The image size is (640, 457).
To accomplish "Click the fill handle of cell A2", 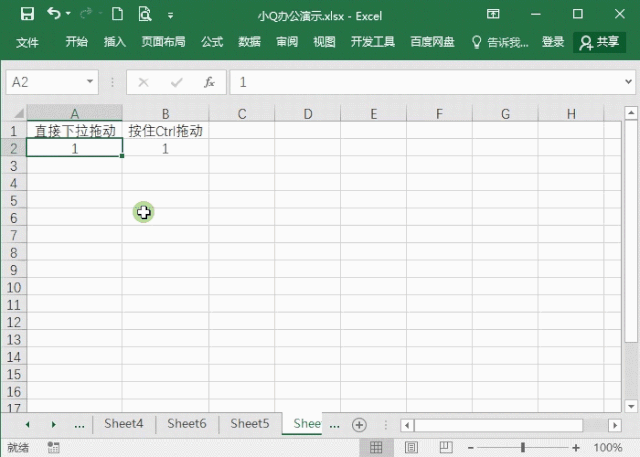I will [x=122, y=156].
